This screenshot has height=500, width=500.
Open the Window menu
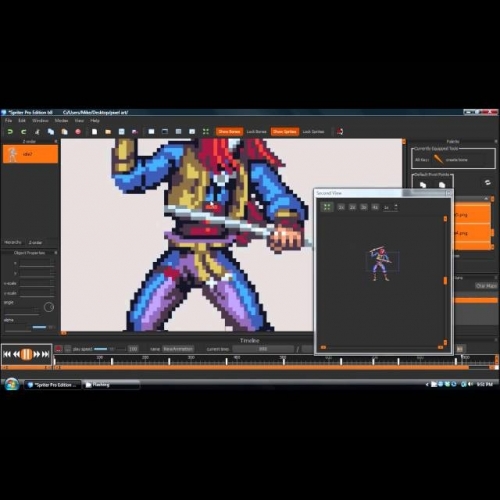[x=40, y=120]
